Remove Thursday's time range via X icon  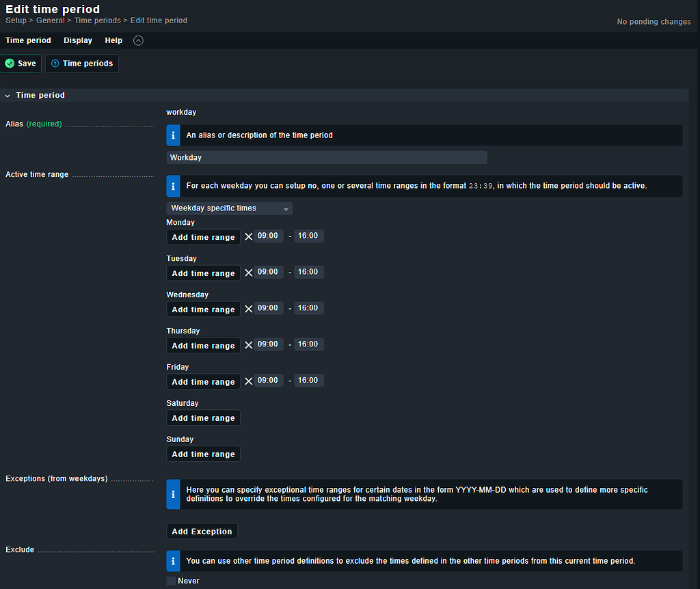point(249,345)
